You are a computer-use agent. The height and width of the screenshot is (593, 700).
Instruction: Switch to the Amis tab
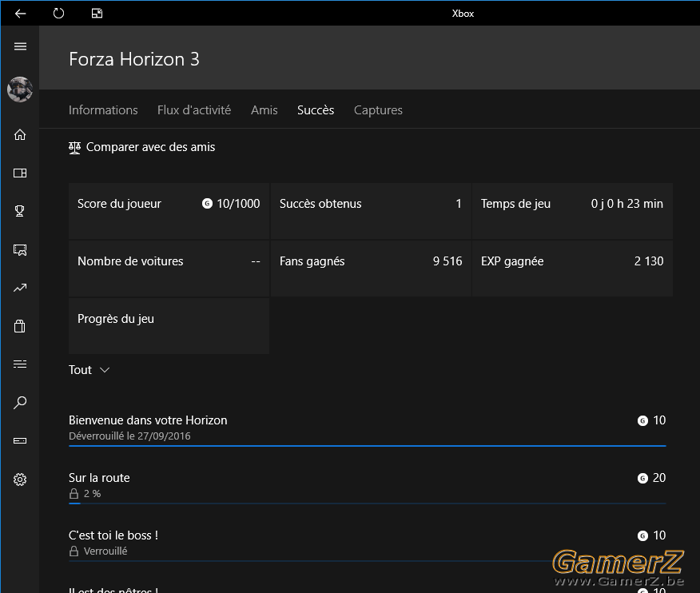[264, 109]
